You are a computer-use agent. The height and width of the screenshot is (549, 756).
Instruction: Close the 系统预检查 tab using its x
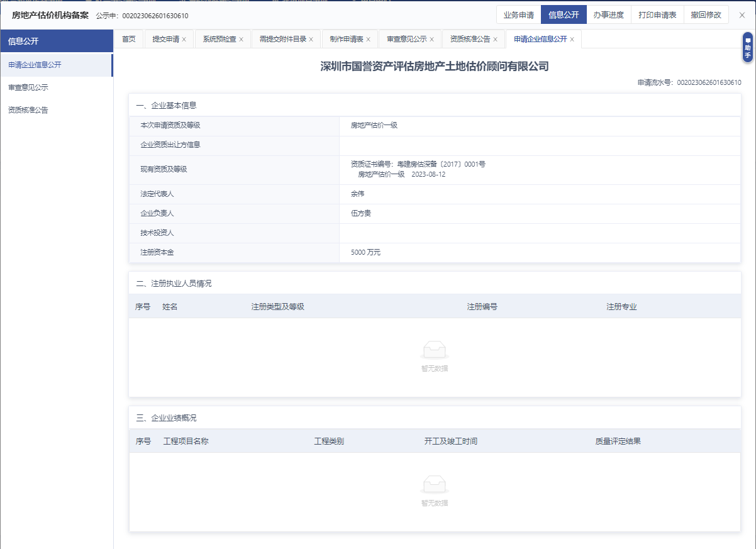pos(241,40)
